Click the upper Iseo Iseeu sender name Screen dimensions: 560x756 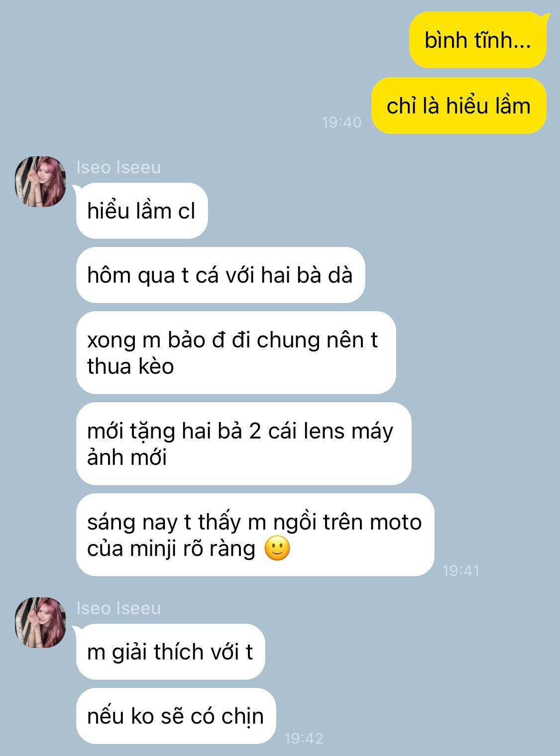pos(118,167)
